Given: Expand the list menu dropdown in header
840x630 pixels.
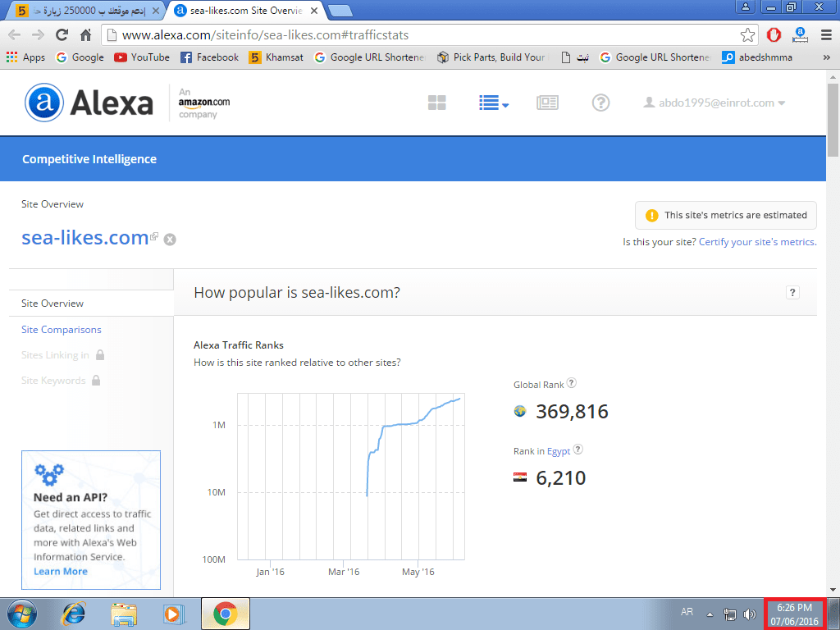Looking at the screenshot, I should coord(493,103).
